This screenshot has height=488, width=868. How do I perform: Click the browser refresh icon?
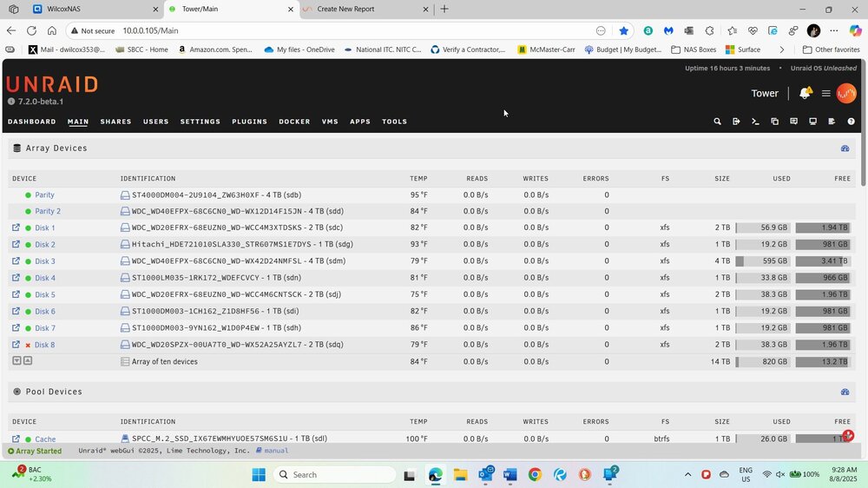click(31, 31)
